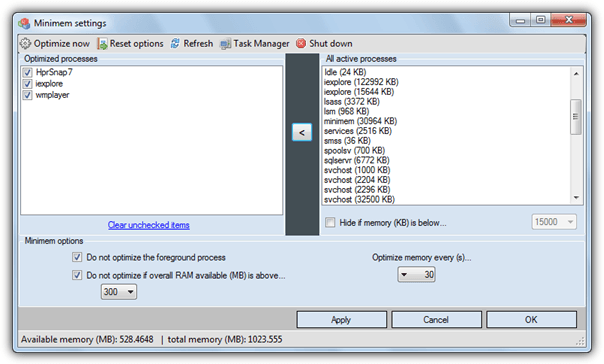The image size is (604, 364).
Task: Open the optimize interval dropdown showing 30
Action: (416, 275)
